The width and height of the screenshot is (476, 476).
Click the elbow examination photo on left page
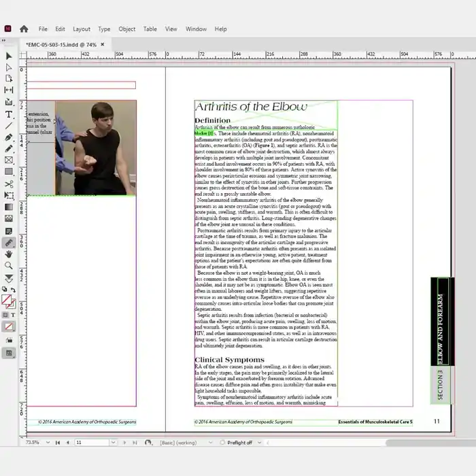[x=96, y=148]
